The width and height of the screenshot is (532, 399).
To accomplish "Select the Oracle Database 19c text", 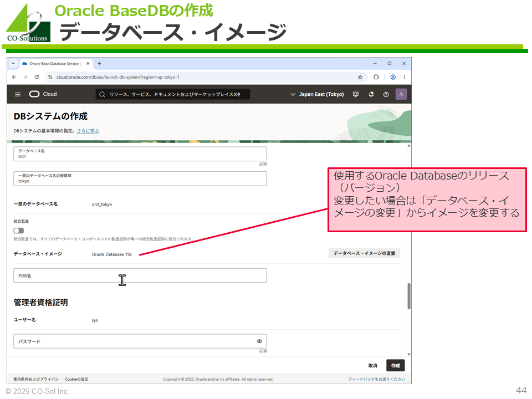I will pyautogui.click(x=111, y=254).
